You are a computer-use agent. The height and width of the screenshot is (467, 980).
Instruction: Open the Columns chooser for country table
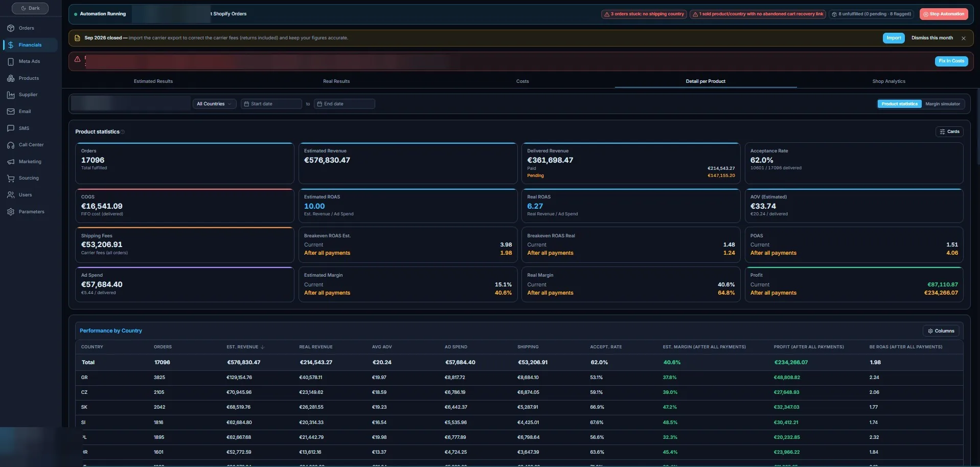941,331
